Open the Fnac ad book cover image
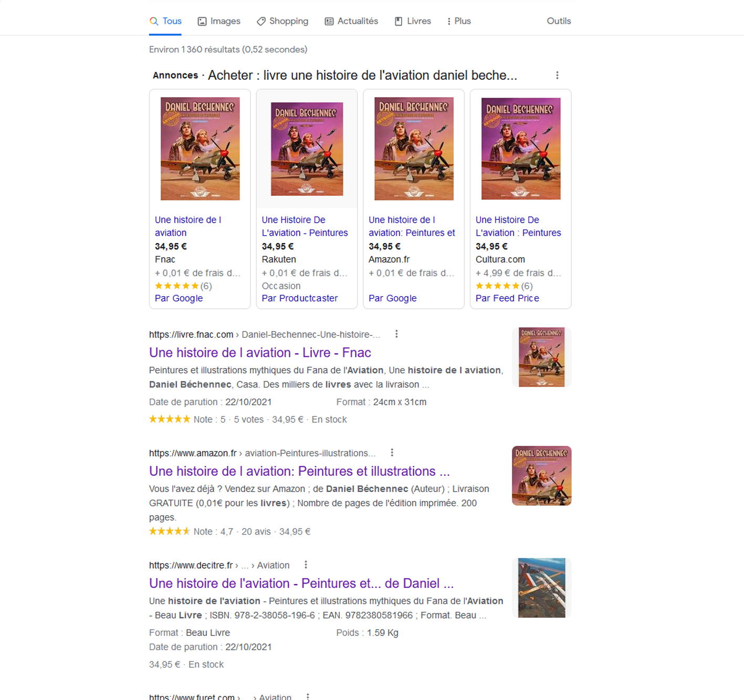The width and height of the screenshot is (744, 700). (200, 149)
